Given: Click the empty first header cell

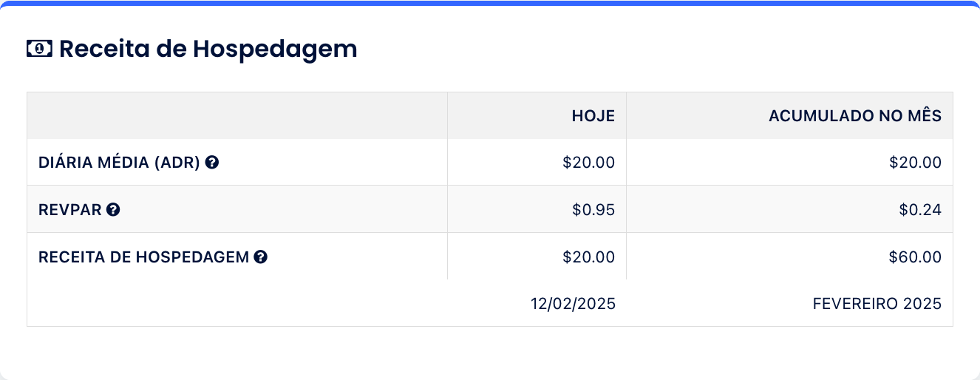Looking at the screenshot, I should (237, 115).
